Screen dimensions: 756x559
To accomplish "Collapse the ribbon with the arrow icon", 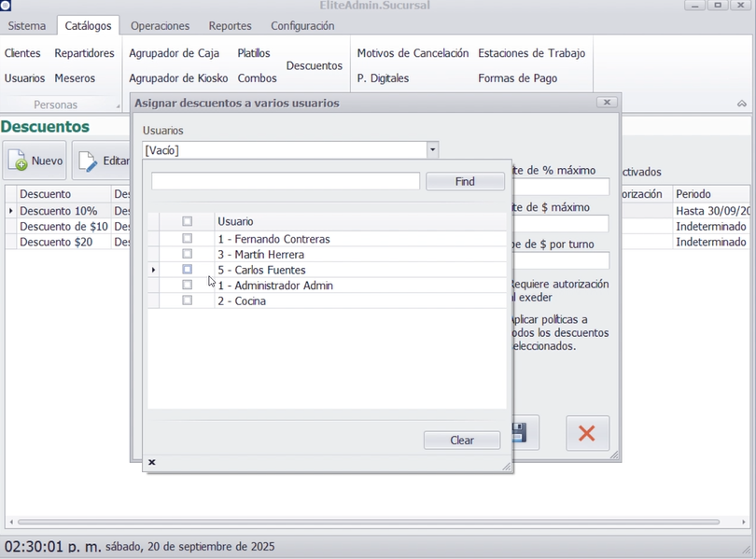I will coord(742,104).
